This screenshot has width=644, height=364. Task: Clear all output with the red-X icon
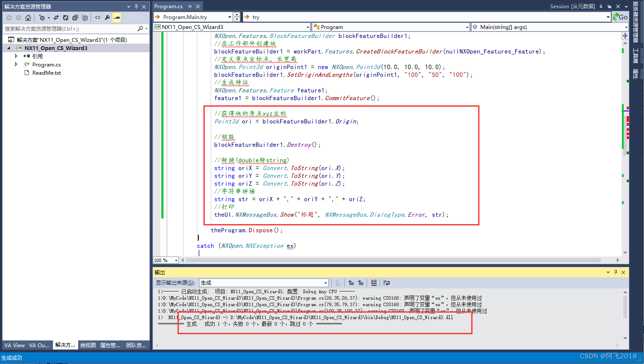(x=374, y=283)
